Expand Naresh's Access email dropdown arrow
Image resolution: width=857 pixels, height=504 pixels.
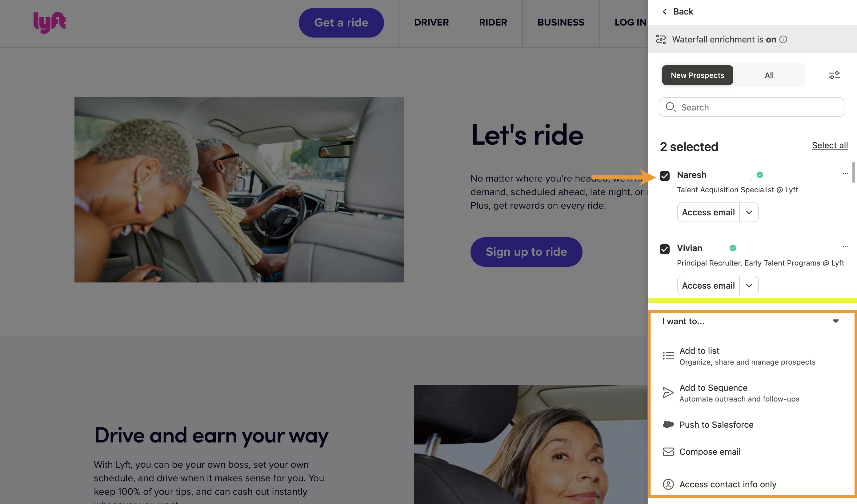pyautogui.click(x=749, y=212)
